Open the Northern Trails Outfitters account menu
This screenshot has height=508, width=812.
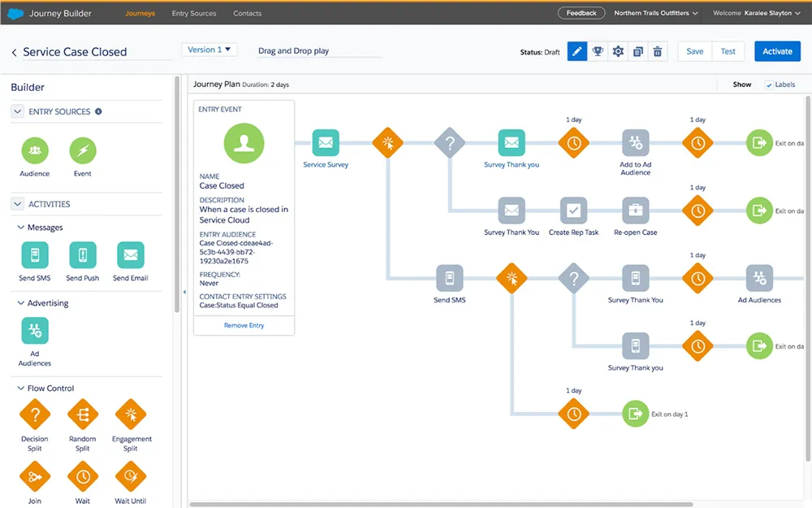click(x=655, y=13)
